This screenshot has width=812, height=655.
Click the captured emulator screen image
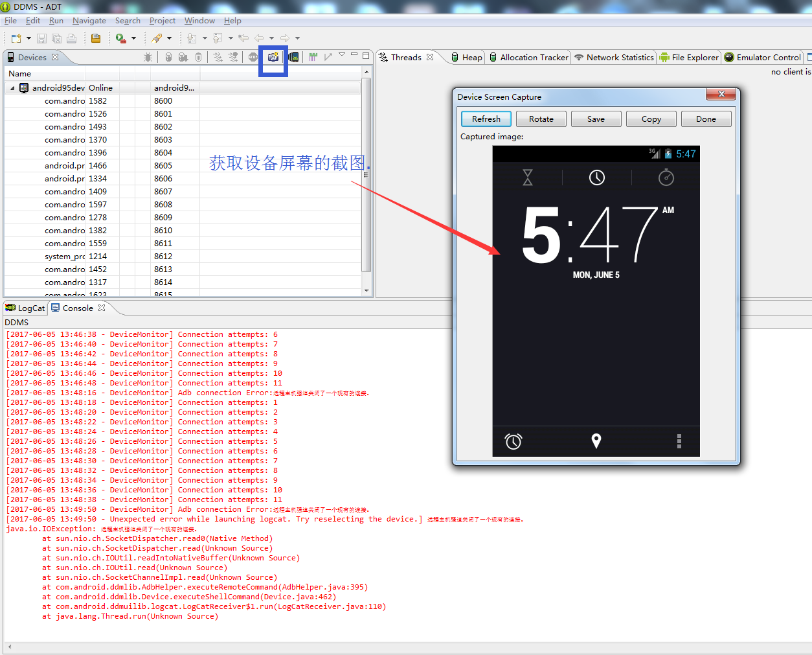[x=596, y=301]
